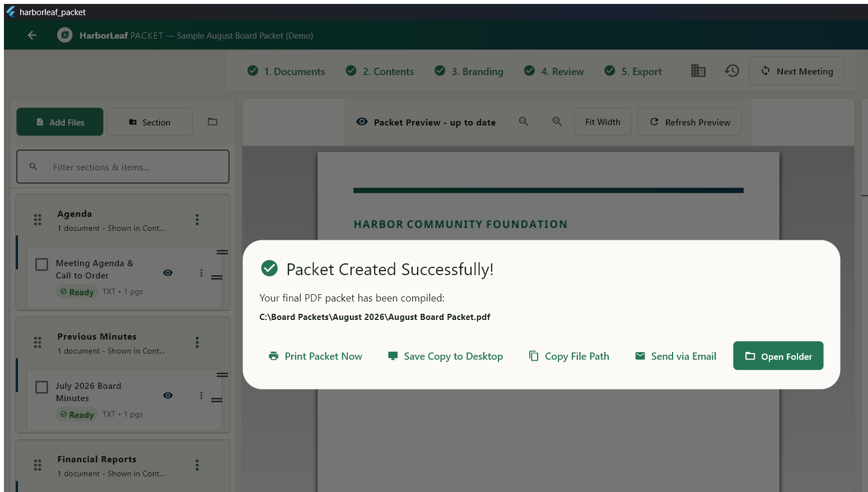Image resolution: width=868 pixels, height=492 pixels.
Task: Go to step 4. Review
Action: click(554, 71)
